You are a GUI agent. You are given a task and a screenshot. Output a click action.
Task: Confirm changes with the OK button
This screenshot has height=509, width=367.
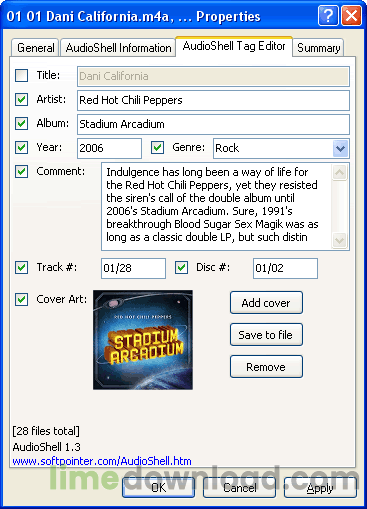coord(158,488)
